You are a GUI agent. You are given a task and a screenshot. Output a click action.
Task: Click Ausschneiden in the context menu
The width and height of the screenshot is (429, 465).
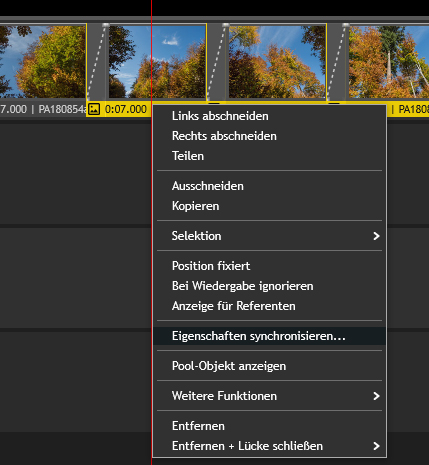click(269, 186)
